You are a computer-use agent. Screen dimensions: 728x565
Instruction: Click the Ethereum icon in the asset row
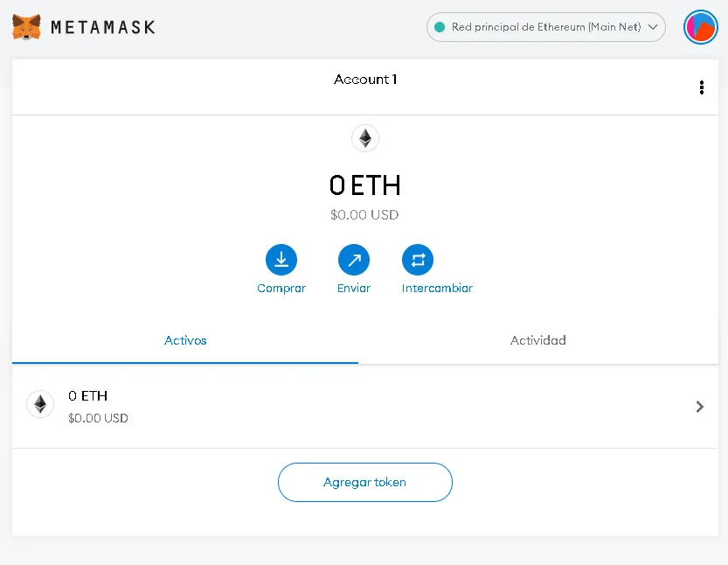pos(40,404)
